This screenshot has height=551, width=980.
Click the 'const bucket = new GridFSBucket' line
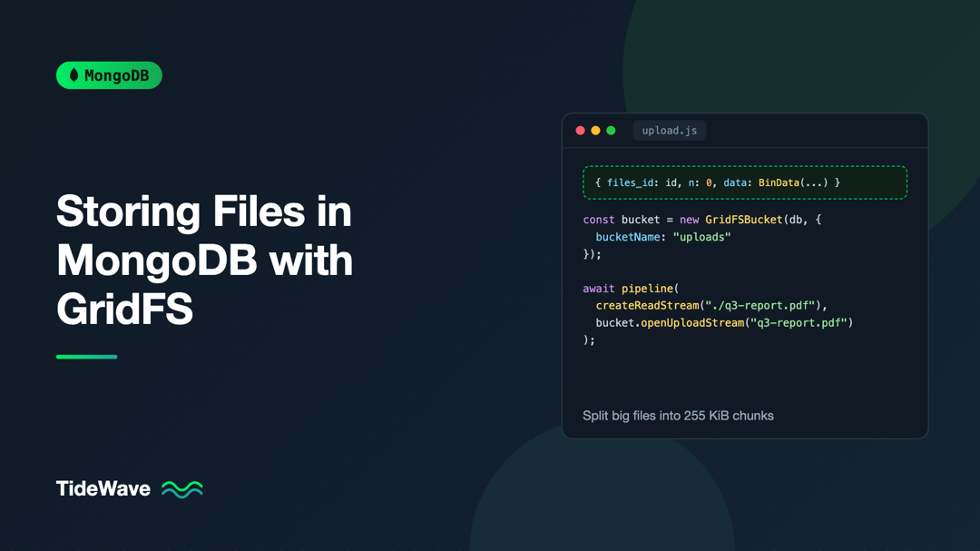tap(701, 220)
